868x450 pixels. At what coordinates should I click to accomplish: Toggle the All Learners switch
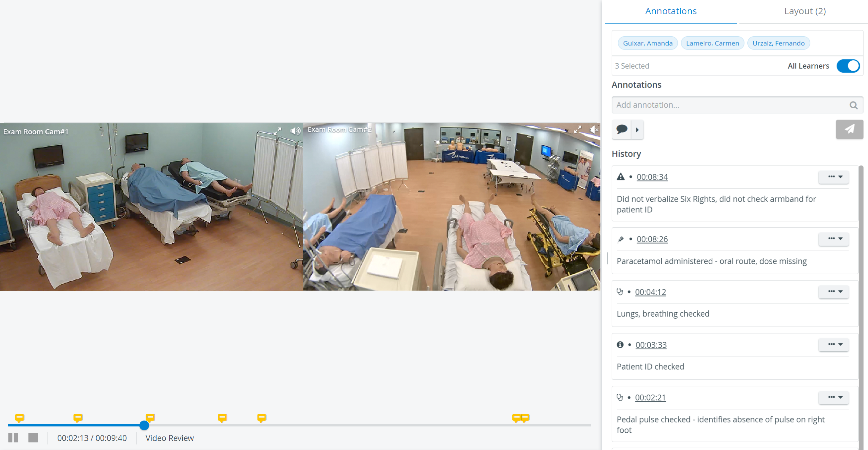848,66
